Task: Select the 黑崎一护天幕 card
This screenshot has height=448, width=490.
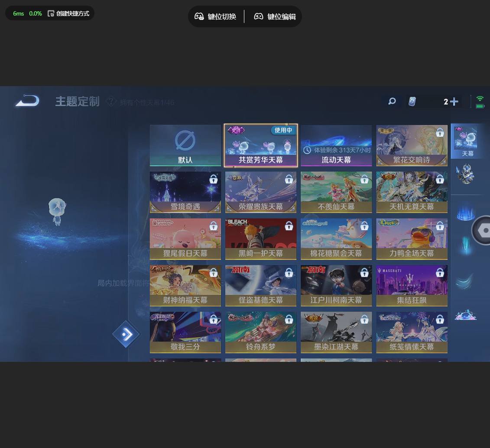Action: click(x=261, y=239)
